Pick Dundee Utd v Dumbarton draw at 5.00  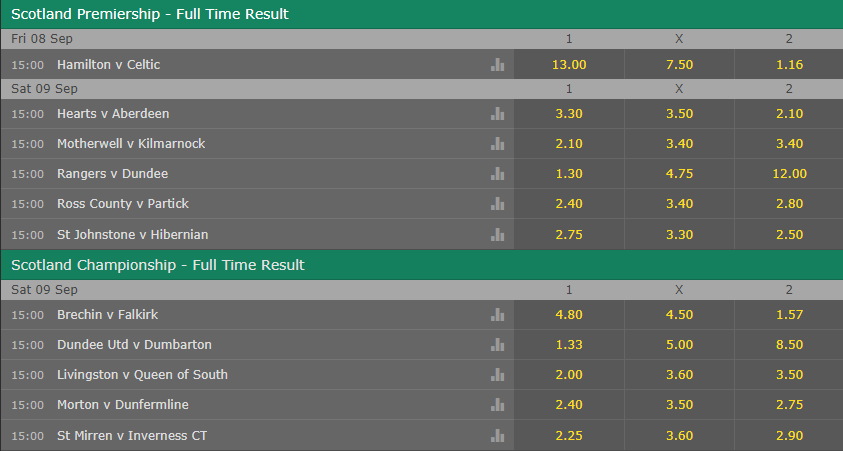pyautogui.click(x=679, y=345)
